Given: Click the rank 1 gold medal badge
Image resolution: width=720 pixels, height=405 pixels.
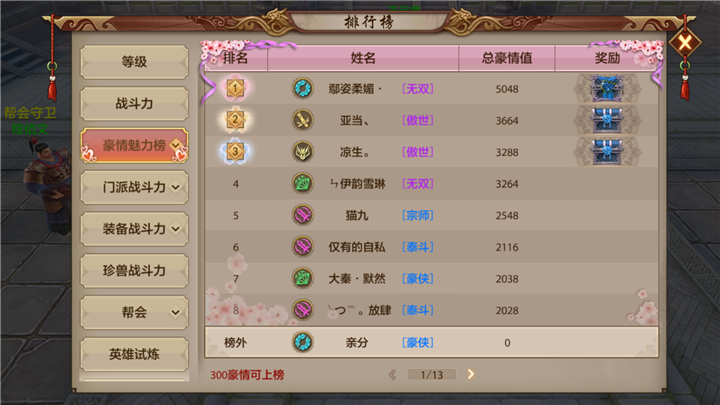Looking at the screenshot, I should pyautogui.click(x=235, y=88).
